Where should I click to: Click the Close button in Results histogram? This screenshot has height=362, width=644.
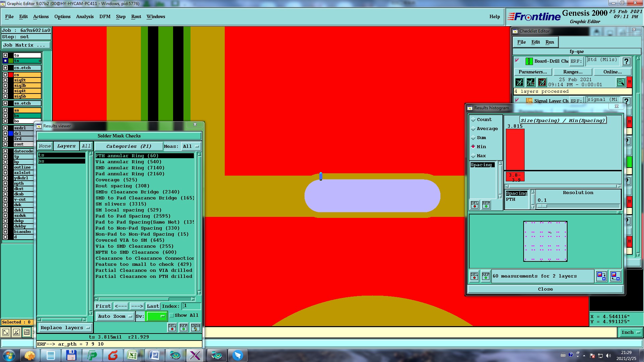pos(545,289)
